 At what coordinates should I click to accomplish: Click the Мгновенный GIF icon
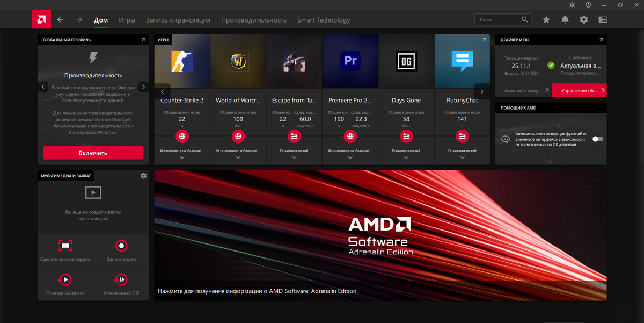click(x=121, y=279)
